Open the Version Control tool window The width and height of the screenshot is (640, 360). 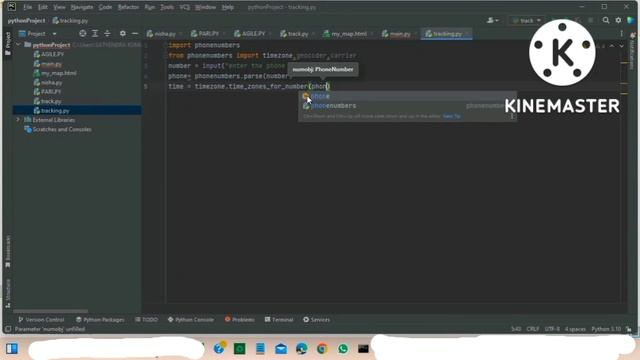click(x=41, y=320)
